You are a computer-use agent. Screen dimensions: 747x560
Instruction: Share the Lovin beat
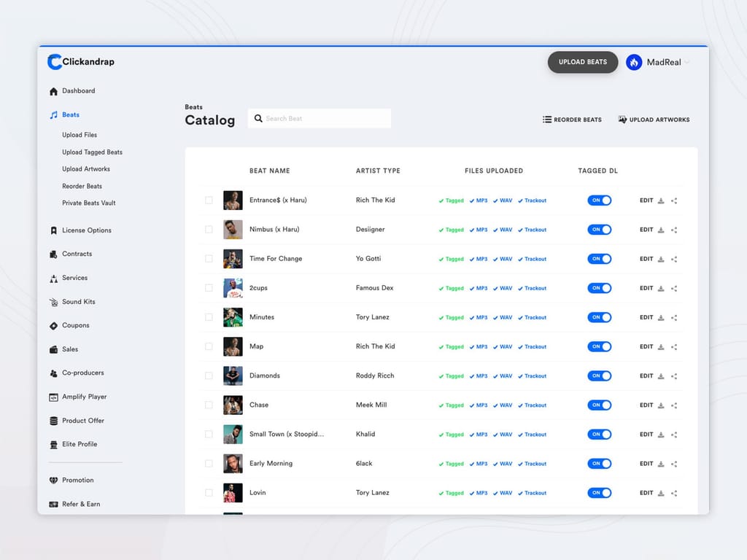click(674, 493)
